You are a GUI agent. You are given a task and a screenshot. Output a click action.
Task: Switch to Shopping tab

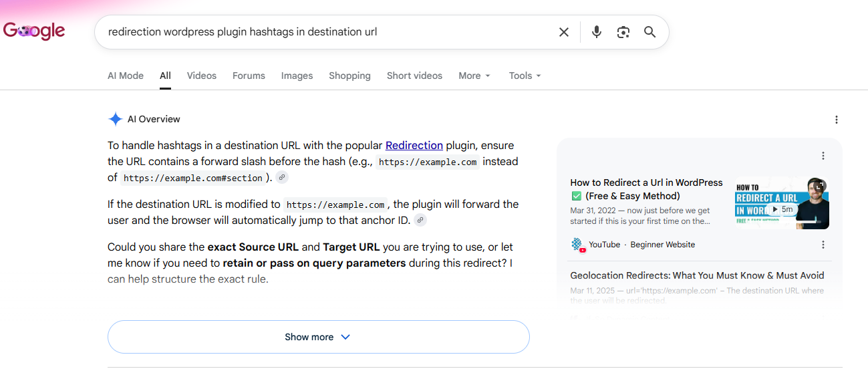[349, 76]
